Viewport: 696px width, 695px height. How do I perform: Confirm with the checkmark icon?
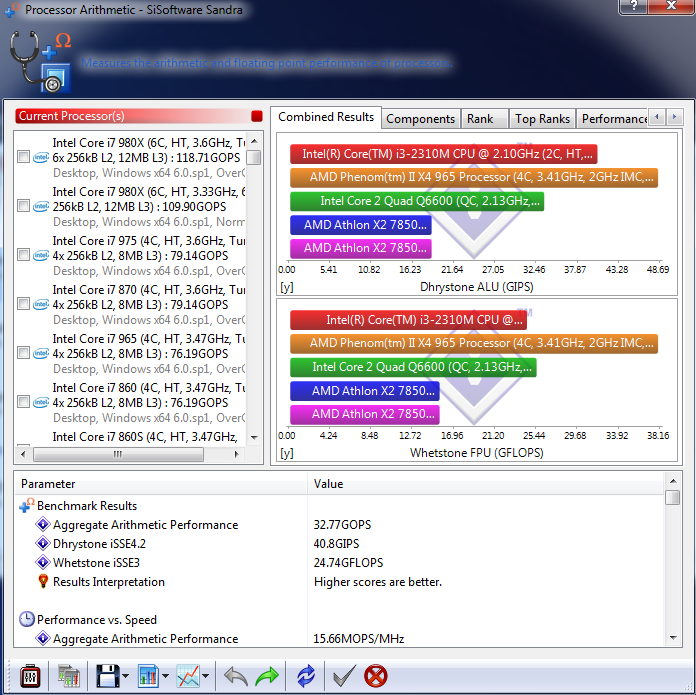coord(344,676)
